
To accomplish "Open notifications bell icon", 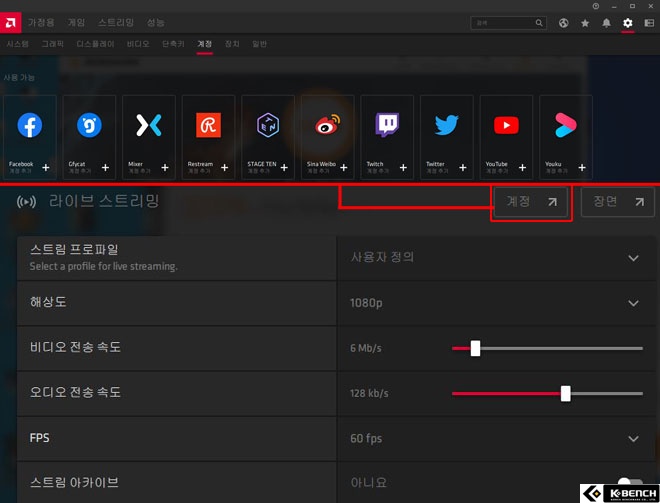I will click(606, 23).
